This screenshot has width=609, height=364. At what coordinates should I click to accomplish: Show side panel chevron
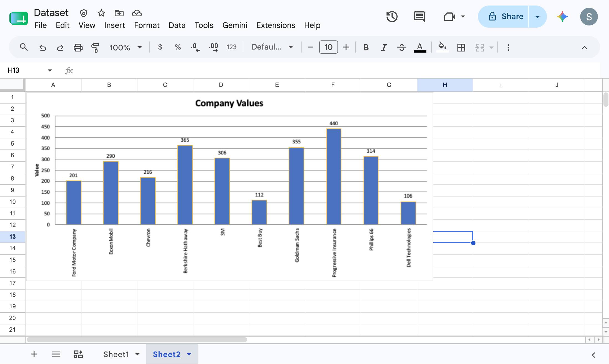pos(593,355)
